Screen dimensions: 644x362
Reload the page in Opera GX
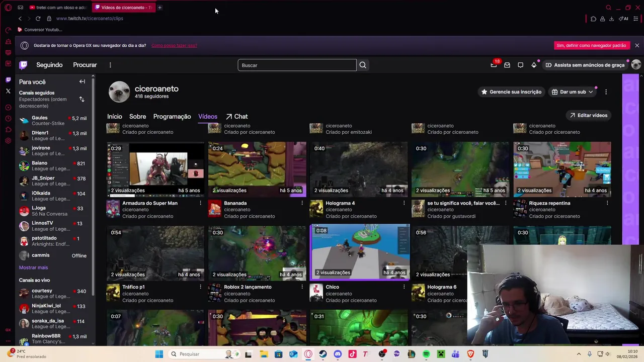click(38, 19)
